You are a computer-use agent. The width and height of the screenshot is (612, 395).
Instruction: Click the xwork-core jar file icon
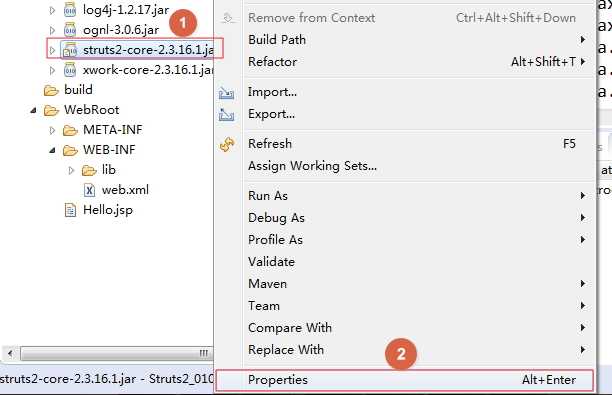[70, 70]
